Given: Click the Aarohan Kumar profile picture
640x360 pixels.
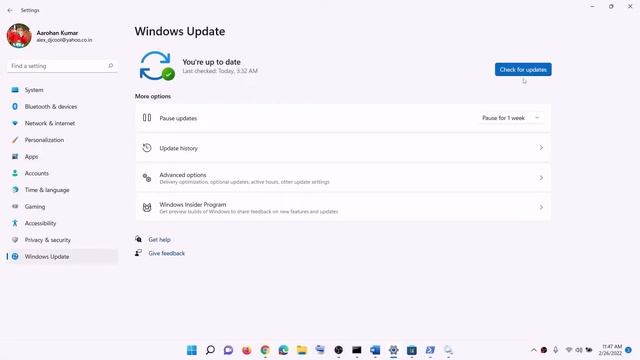Looking at the screenshot, I should (x=19, y=36).
